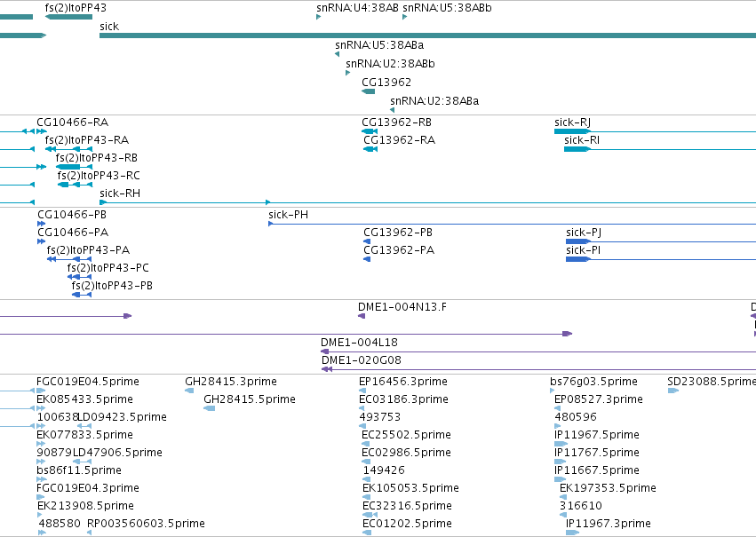Click the IP11967.5prime EST marker

coord(561,444)
